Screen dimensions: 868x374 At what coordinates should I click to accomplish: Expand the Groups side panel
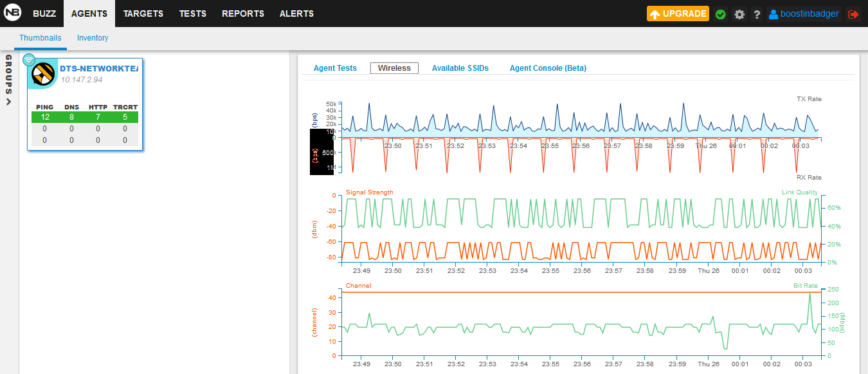tap(9, 80)
